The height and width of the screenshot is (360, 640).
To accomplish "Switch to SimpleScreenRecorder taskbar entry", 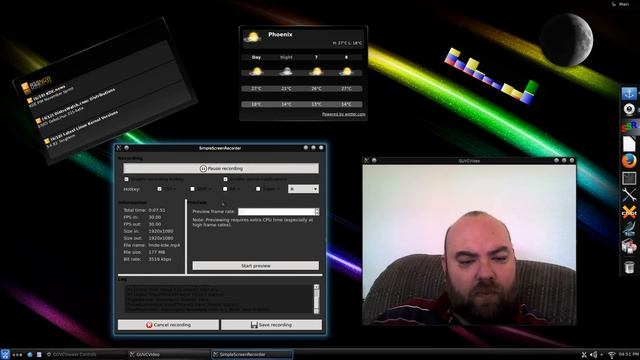I will point(252,355).
